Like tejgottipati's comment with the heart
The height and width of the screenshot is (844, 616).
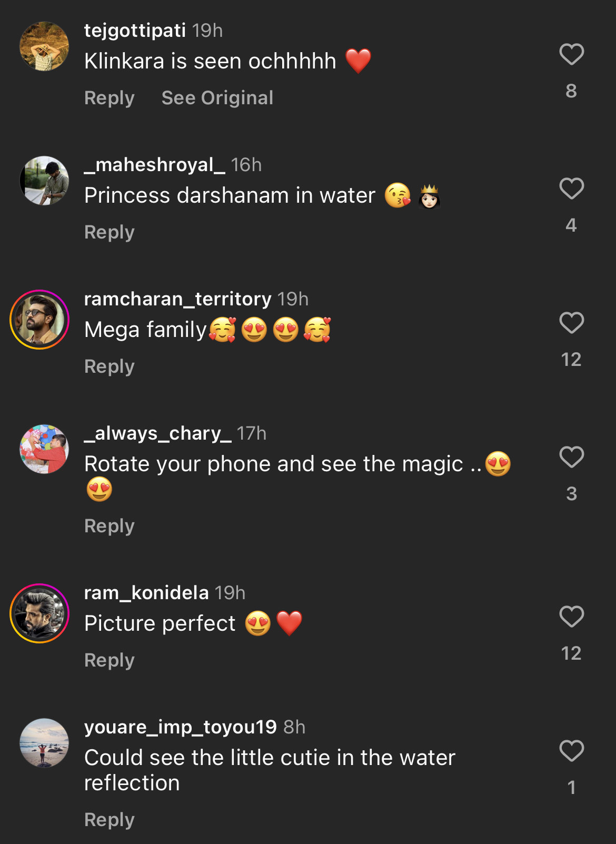point(571,54)
